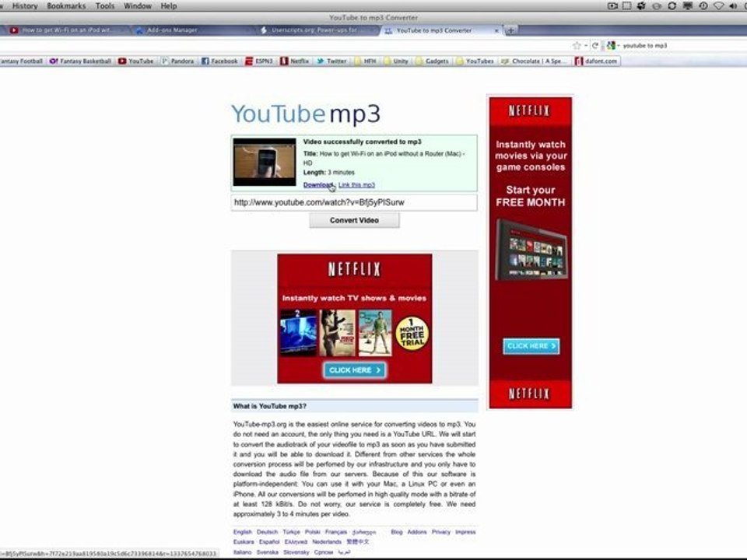Select the Svenska language link
Image resolution: width=747 pixels, height=560 pixels.
[x=267, y=552]
